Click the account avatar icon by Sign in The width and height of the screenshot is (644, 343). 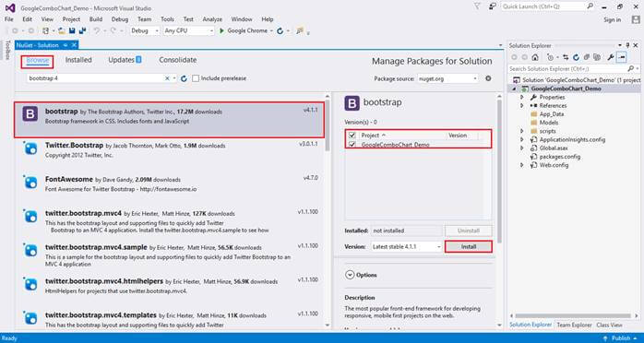(636, 19)
